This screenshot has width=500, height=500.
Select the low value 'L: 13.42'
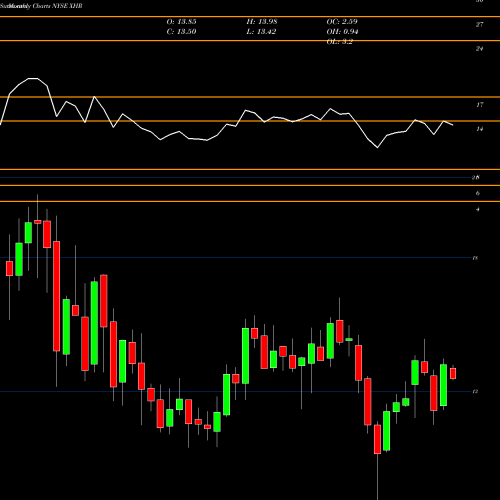tap(262, 32)
